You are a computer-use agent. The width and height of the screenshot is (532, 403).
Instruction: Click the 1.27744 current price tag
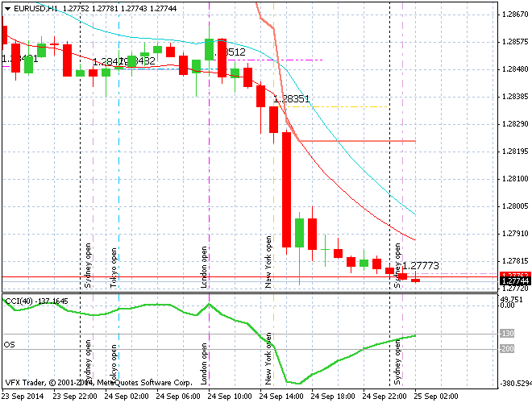click(x=515, y=280)
